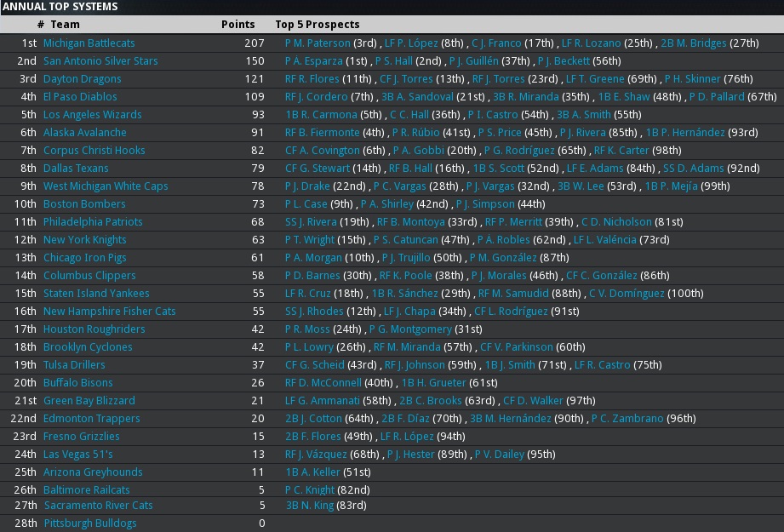This screenshot has width=784, height=532.
Task: Open the West Michigan White Caps team
Action: coord(106,186)
